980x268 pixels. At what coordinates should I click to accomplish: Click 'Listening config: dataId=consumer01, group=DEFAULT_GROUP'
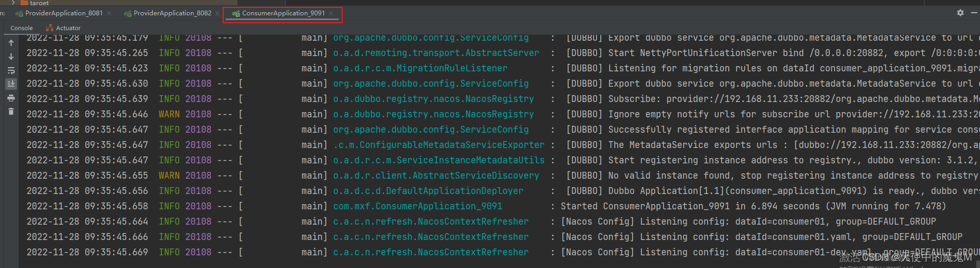coord(788,221)
